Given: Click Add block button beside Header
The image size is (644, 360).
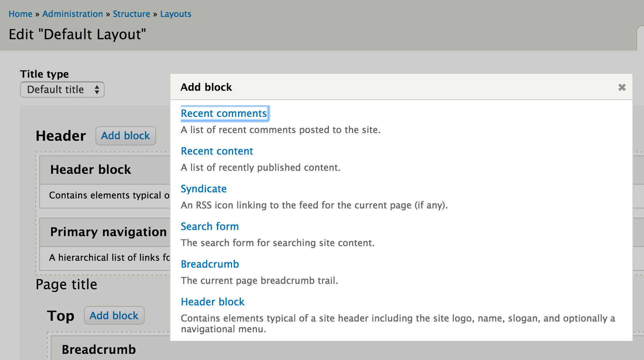Looking at the screenshot, I should (x=125, y=136).
